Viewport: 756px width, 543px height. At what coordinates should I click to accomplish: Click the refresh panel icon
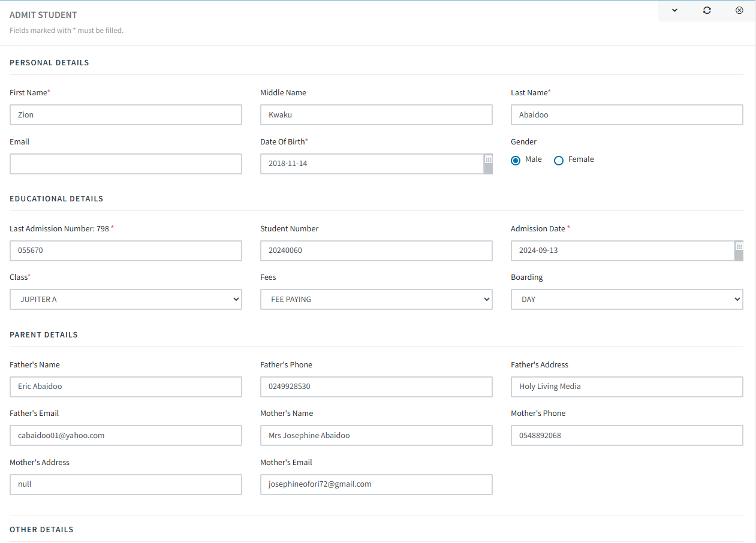pos(707,10)
